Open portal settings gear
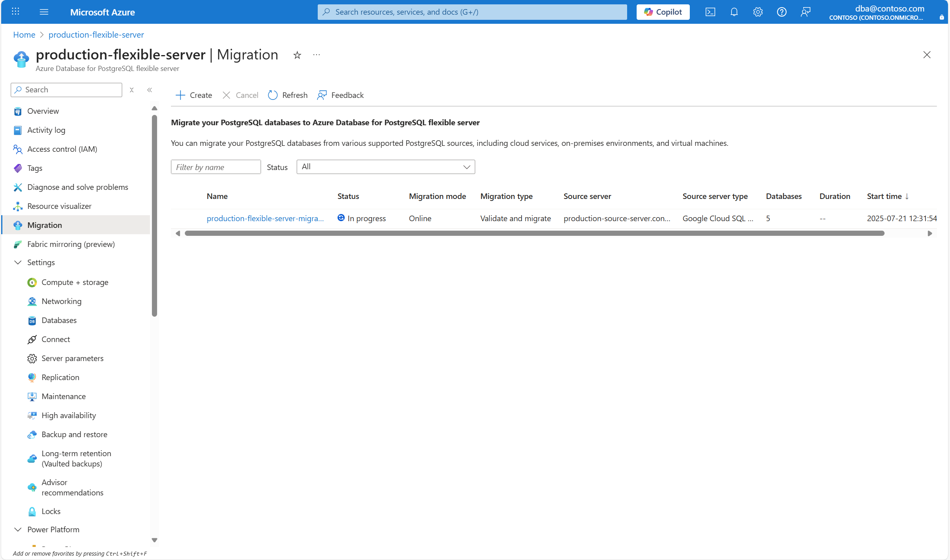 pos(758,12)
